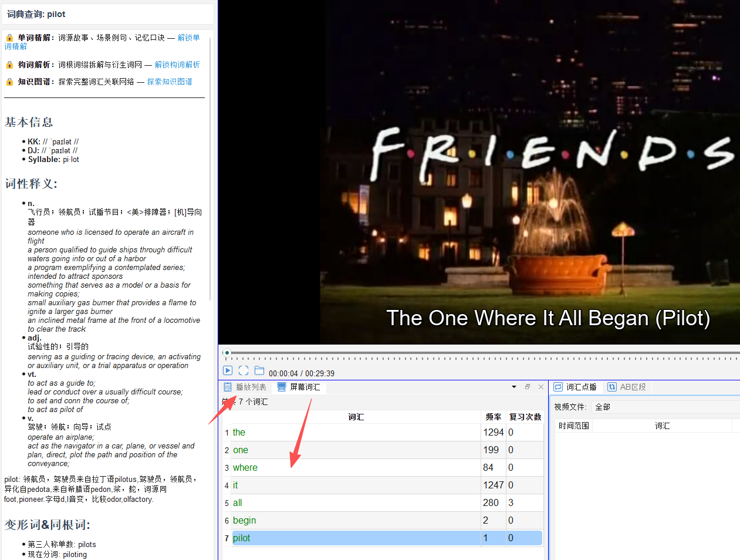This screenshot has width=740, height=560.
Task: Switch to the 播放列表 tab
Action: click(x=245, y=387)
